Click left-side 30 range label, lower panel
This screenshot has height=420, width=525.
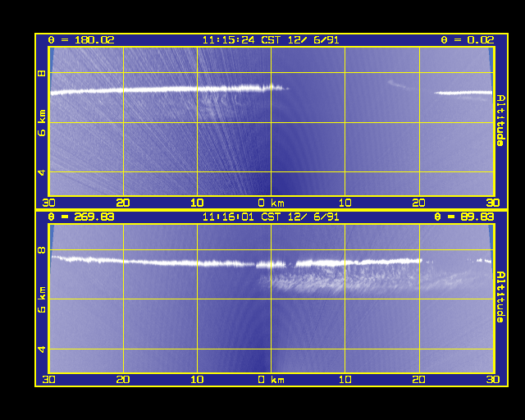click(49, 380)
